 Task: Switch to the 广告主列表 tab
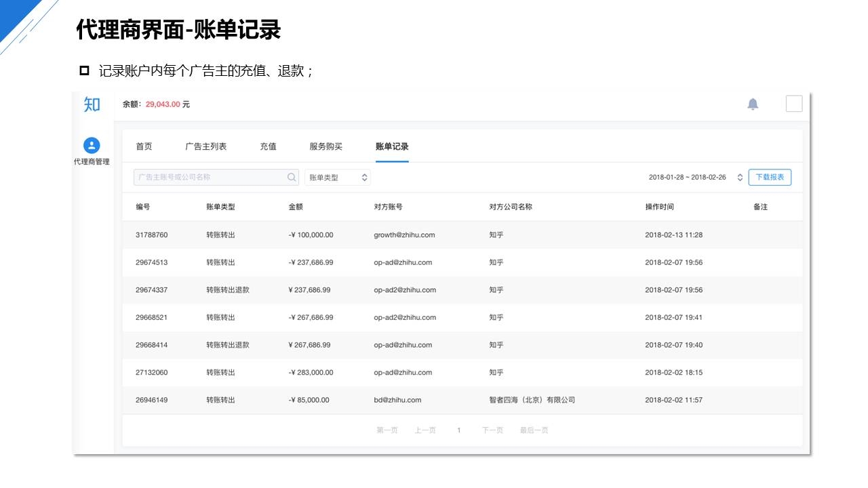[x=206, y=146]
